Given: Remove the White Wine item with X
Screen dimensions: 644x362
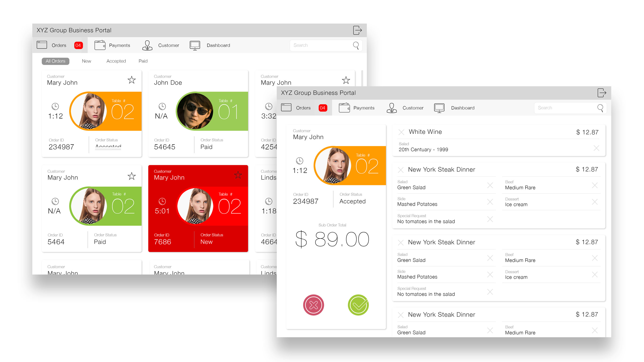Looking at the screenshot, I should [401, 132].
